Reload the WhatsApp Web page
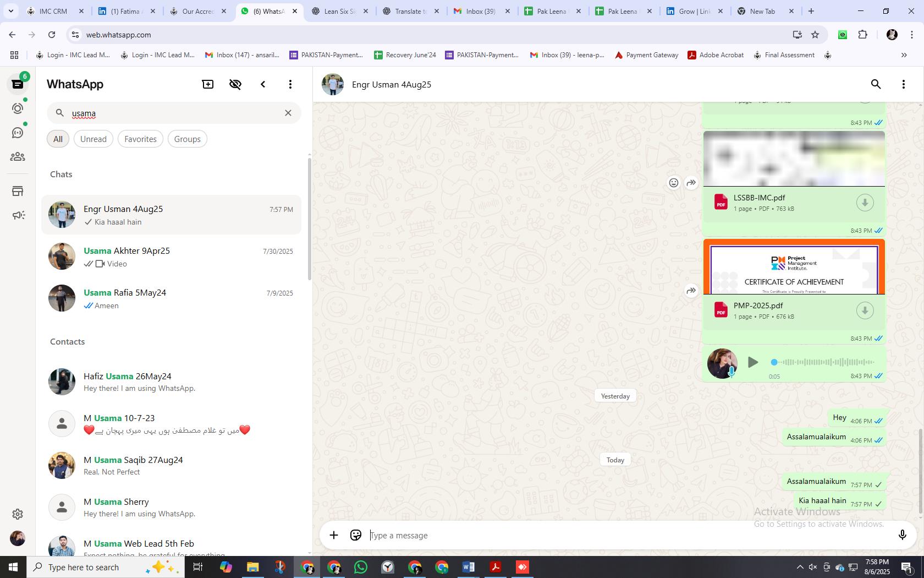This screenshot has width=924, height=578. pyautogui.click(x=52, y=35)
